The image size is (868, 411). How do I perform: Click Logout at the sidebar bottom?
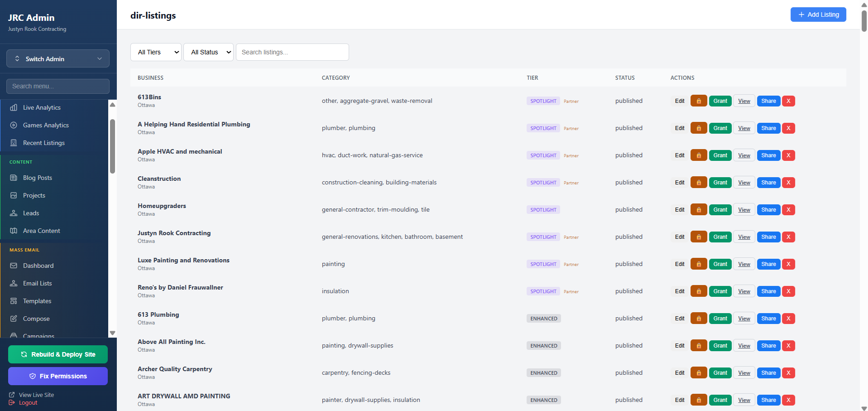point(28,402)
